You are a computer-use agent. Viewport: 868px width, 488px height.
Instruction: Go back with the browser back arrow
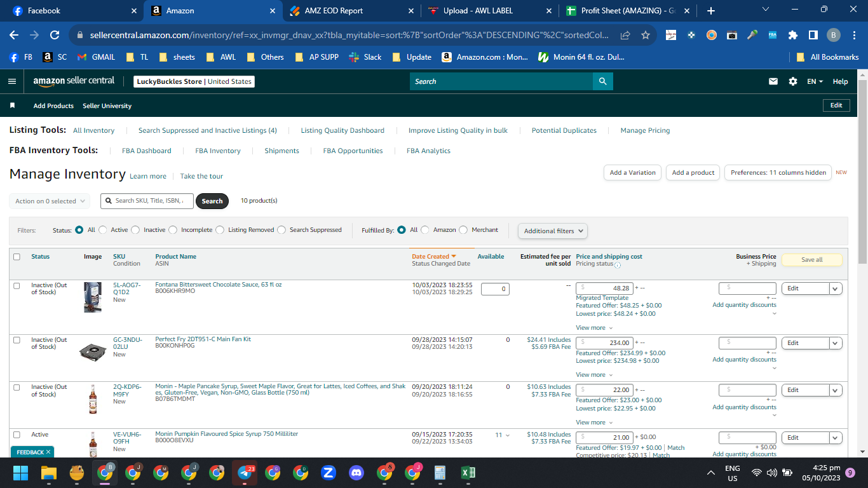pyautogui.click(x=14, y=36)
